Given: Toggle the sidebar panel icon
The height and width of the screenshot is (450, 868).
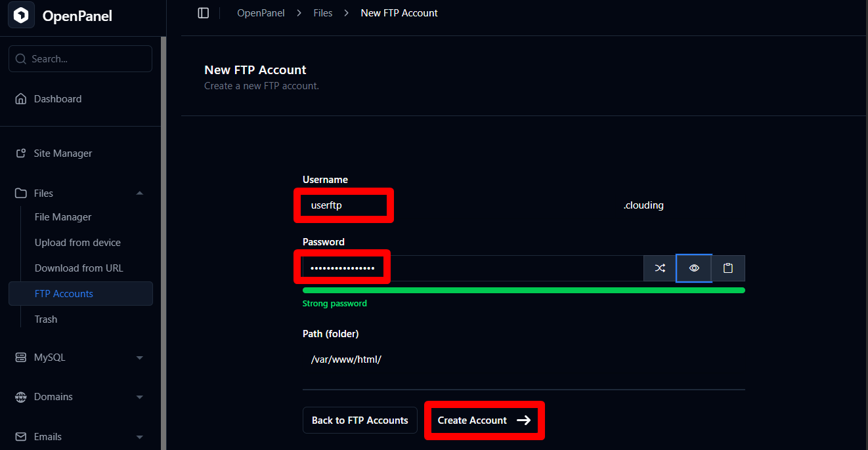Looking at the screenshot, I should click(x=204, y=13).
